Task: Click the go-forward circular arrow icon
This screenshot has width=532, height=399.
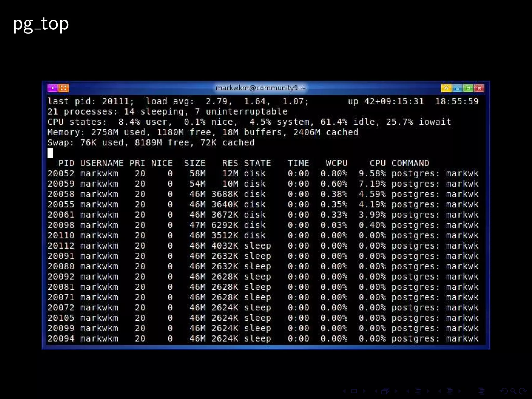Action: coord(523,391)
